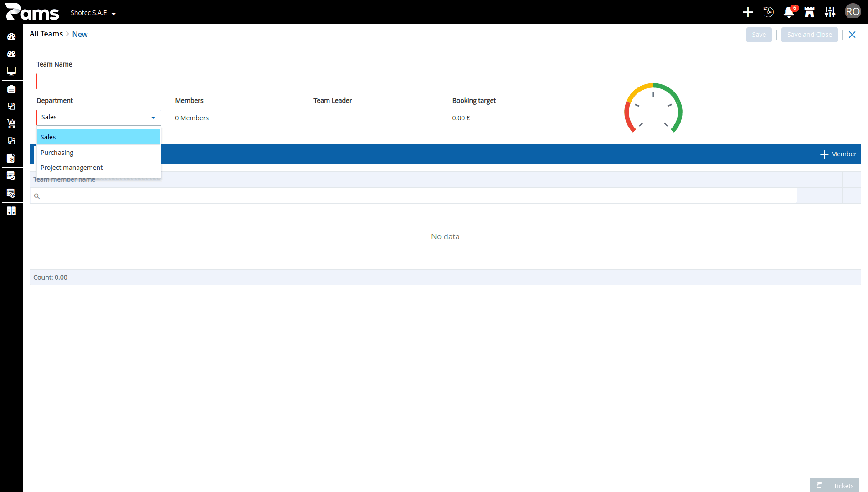This screenshot has width=868, height=492.
Task: Open the recent history clock icon
Action: (x=768, y=12)
